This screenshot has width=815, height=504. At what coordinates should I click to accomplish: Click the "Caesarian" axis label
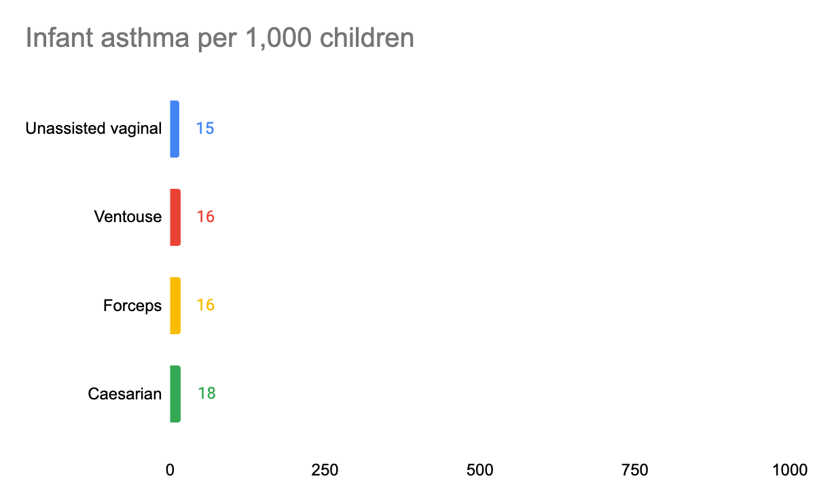[x=125, y=394]
